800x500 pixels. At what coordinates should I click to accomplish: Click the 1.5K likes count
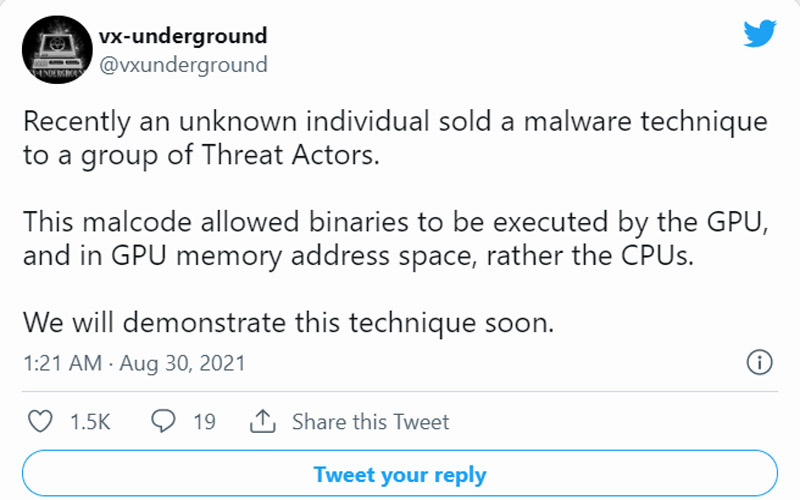tap(89, 422)
